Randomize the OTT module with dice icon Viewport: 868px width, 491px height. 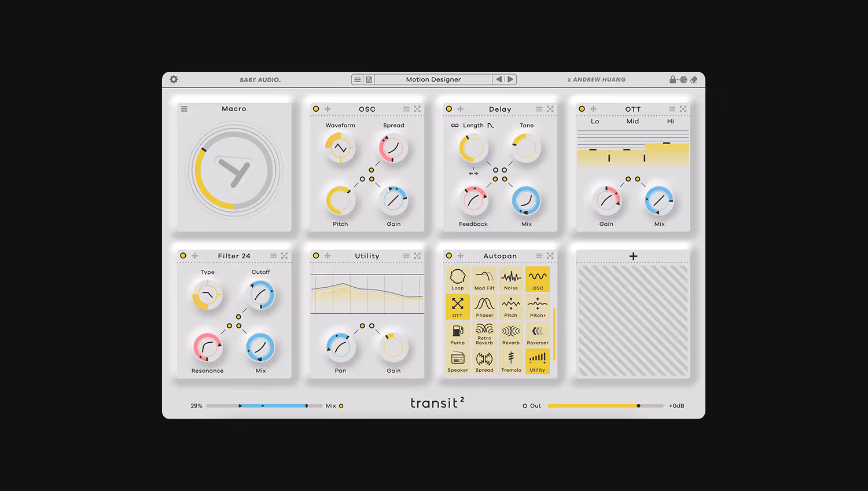[x=683, y=109]
